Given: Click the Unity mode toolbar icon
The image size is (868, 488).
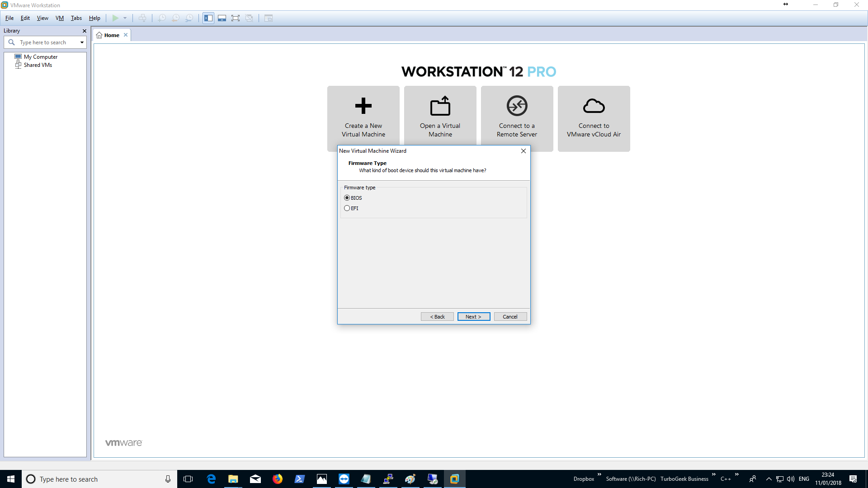Looking at the screenshot, I should (x=249, y=18).
